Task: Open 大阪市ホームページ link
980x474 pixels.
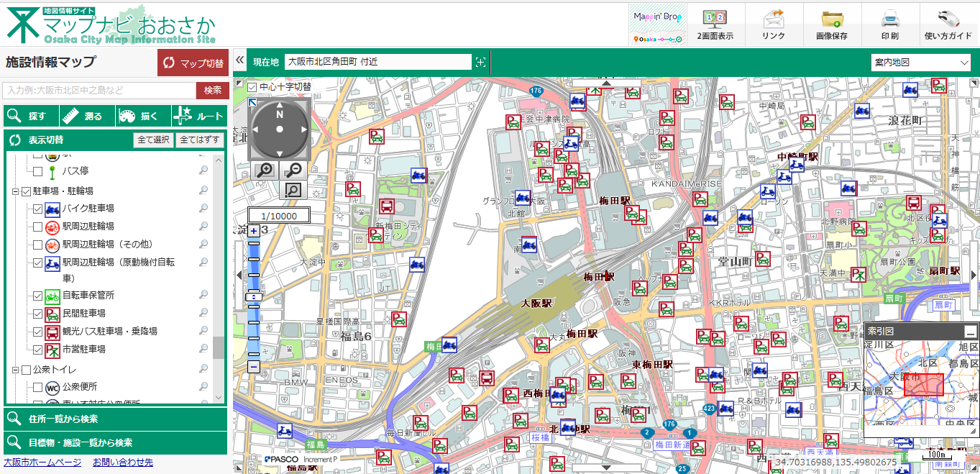Action: click(x=42, y=462)
